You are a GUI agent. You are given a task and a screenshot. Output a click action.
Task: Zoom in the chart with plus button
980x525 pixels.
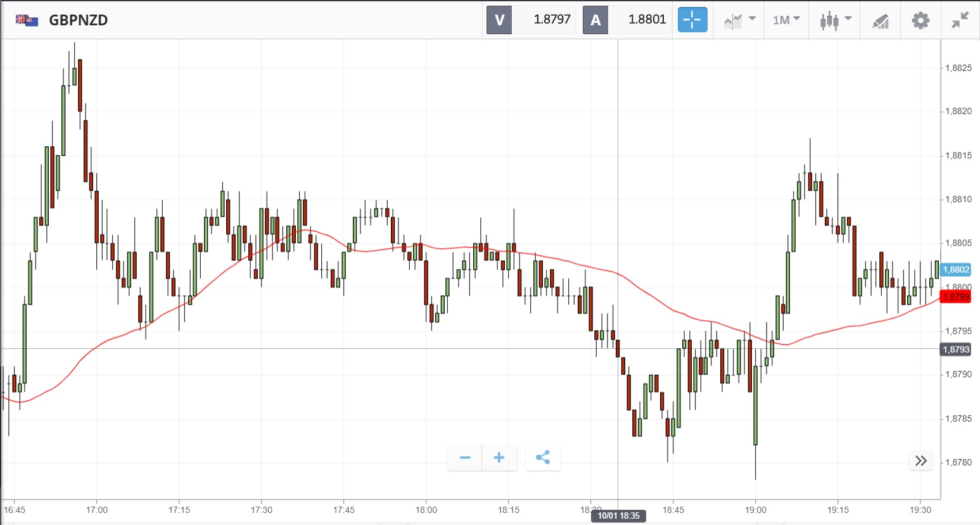click(499, 458)
